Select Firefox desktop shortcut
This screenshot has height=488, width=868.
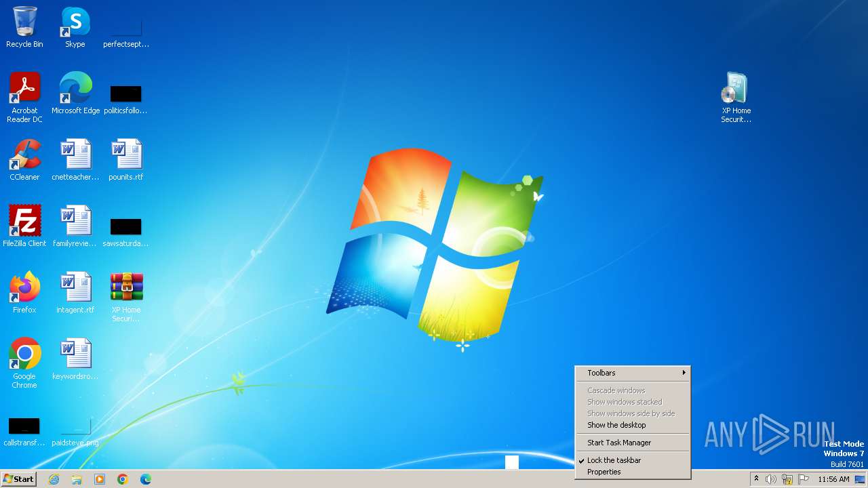click(24, 293)
